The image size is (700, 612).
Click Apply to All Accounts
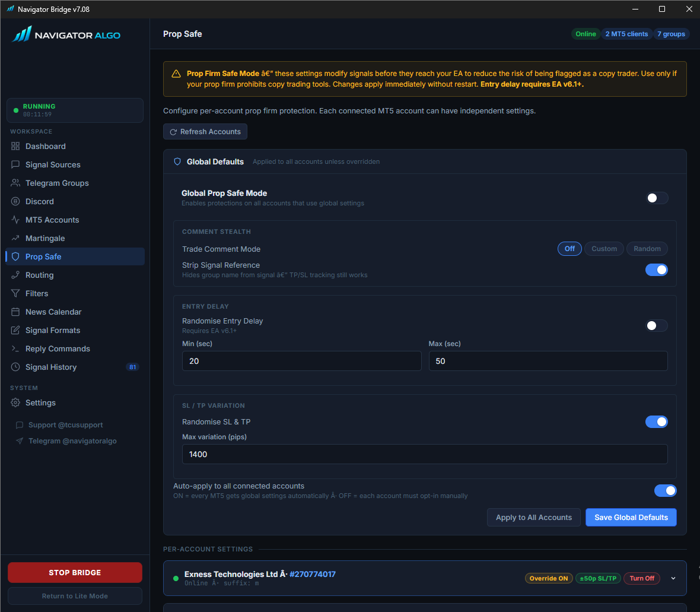point(533,517)
